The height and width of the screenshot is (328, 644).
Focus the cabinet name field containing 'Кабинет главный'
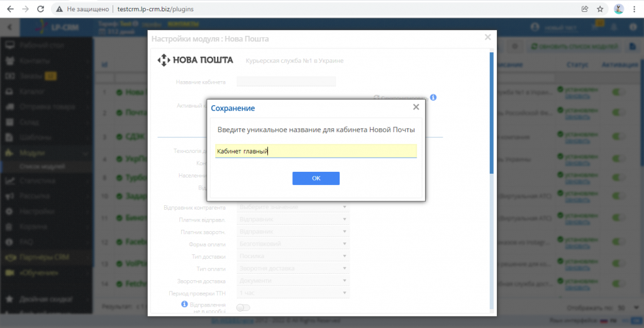click(x=316, y=151)
